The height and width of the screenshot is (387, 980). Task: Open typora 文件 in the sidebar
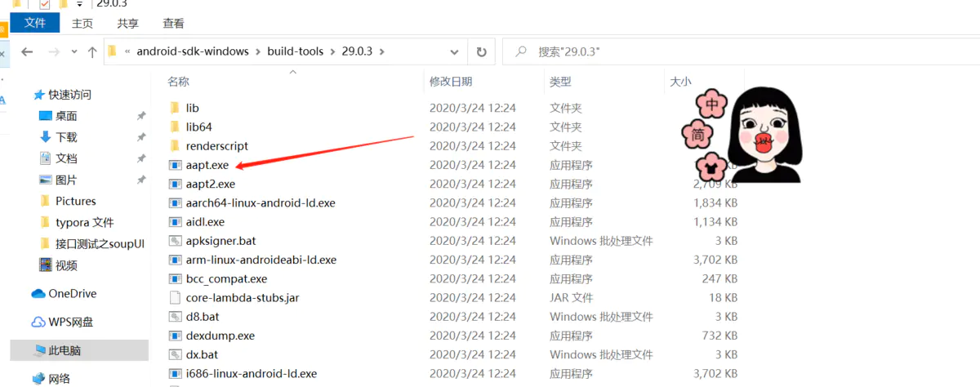85,222
